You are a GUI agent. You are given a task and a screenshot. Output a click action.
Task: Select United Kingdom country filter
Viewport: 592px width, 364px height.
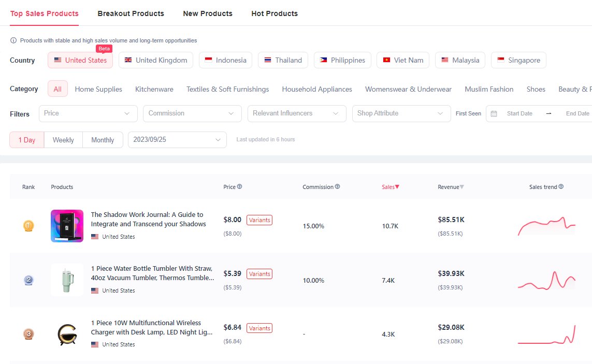pos(156,60)
